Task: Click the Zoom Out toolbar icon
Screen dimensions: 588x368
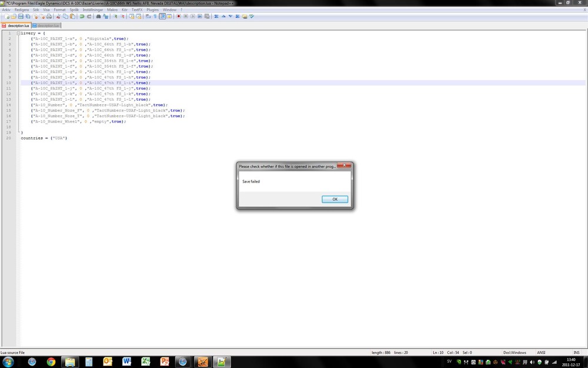Action: (122, 16)
